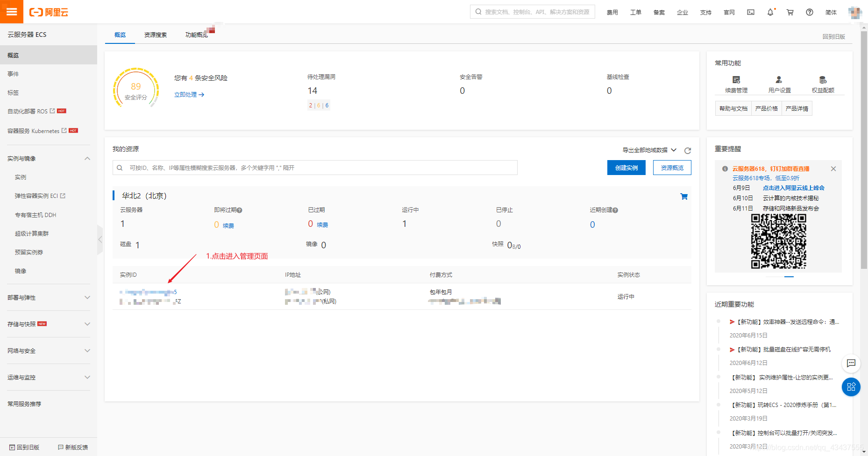Click the 续费管理 icon
Image resolution: width=868 pixels, height=456 pixels.
(x=736, y=80)
